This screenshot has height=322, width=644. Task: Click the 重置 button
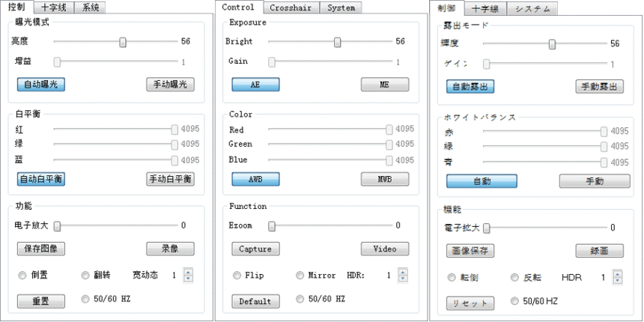(41, 302)
